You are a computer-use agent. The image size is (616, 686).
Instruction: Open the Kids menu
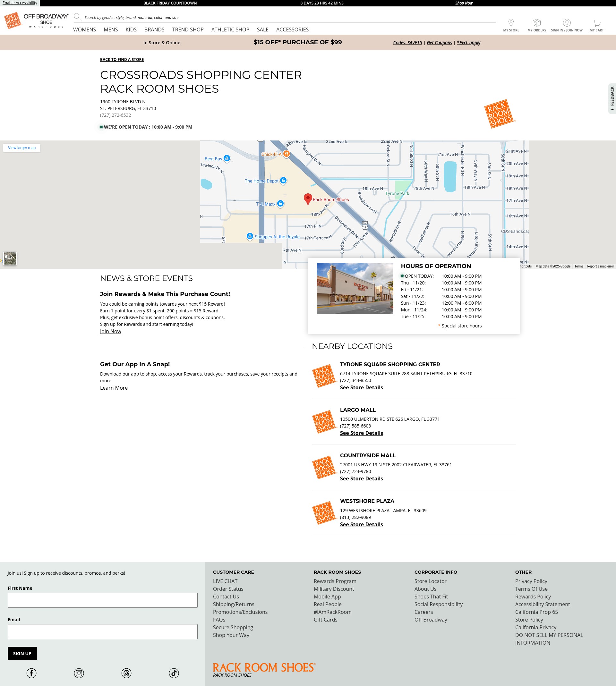pyautogui.click(x=131, y=30)
